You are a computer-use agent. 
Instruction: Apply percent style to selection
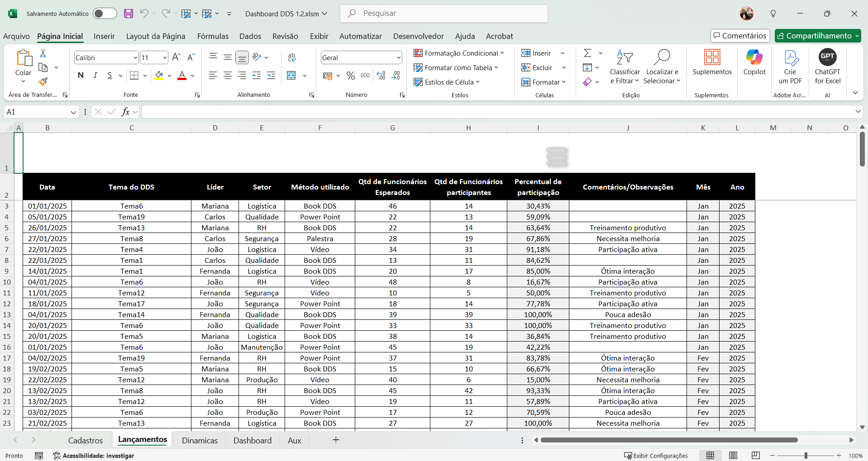(x=351, y=76)
